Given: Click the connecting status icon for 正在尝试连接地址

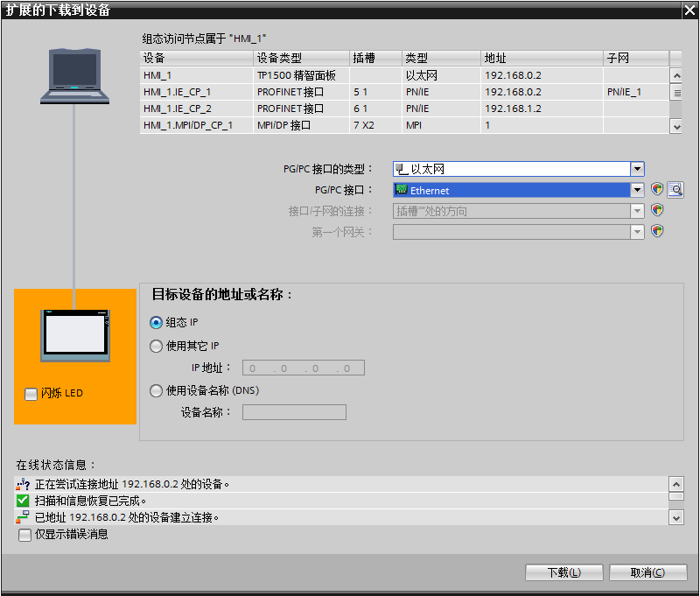Looking at the screenshot, I should click(x=23, y=484).
